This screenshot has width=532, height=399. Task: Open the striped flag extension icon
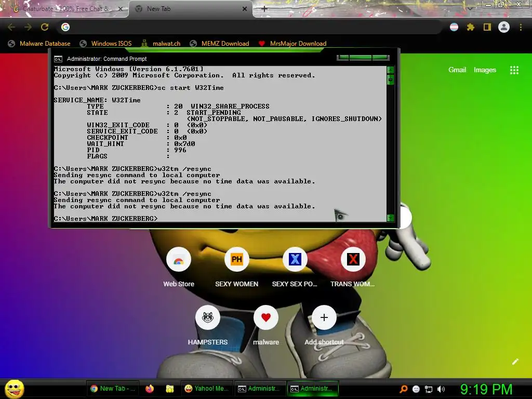pyautogui.click(x=454, y=27)
